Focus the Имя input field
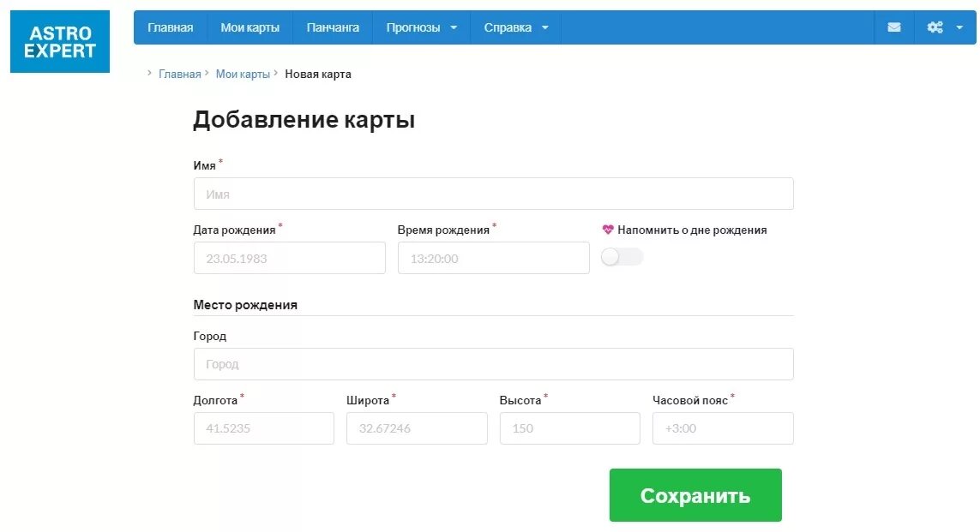The width and height of the screenshot is (980, 532). pyautogui.click(x=494, y=194)
